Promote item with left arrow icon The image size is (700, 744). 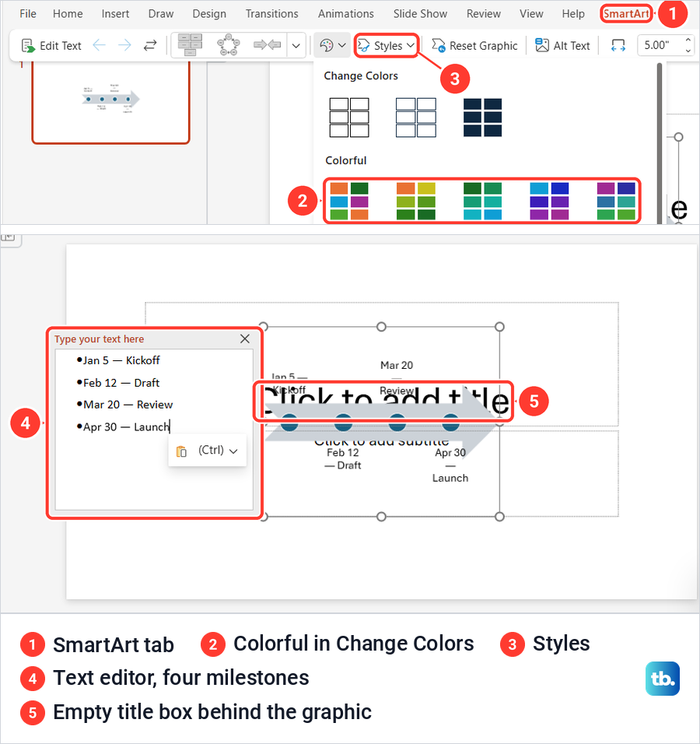tap(99, 46)
